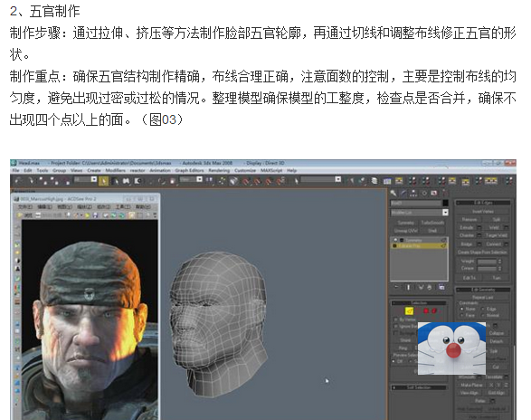Click Configure Modifier Sets icon
Viewport: 531px width, 420px height.
[441, 287]
